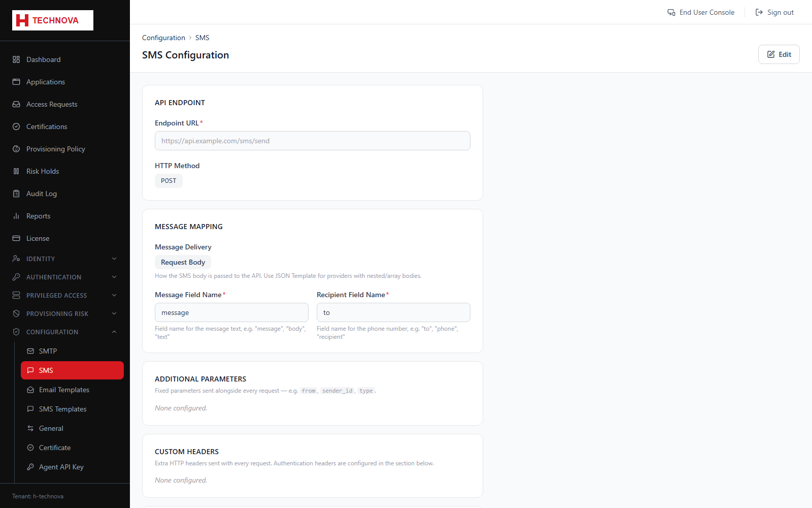This screenshot has width=812, height=508.
Task: Click the Authentication key icon
Action: [16, 277]
